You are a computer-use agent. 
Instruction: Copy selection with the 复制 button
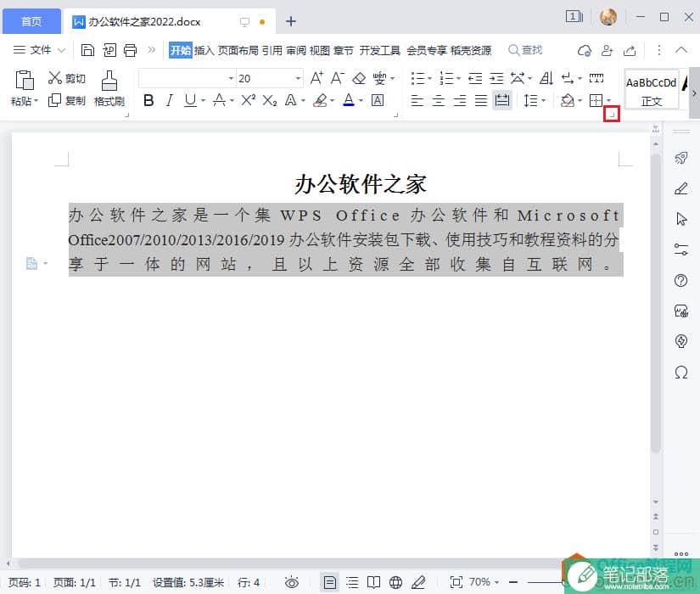[x=66, y=100]
